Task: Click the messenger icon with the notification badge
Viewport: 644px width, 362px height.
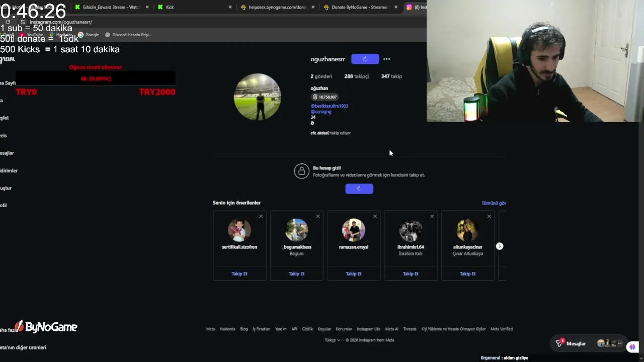Action: 559,343
